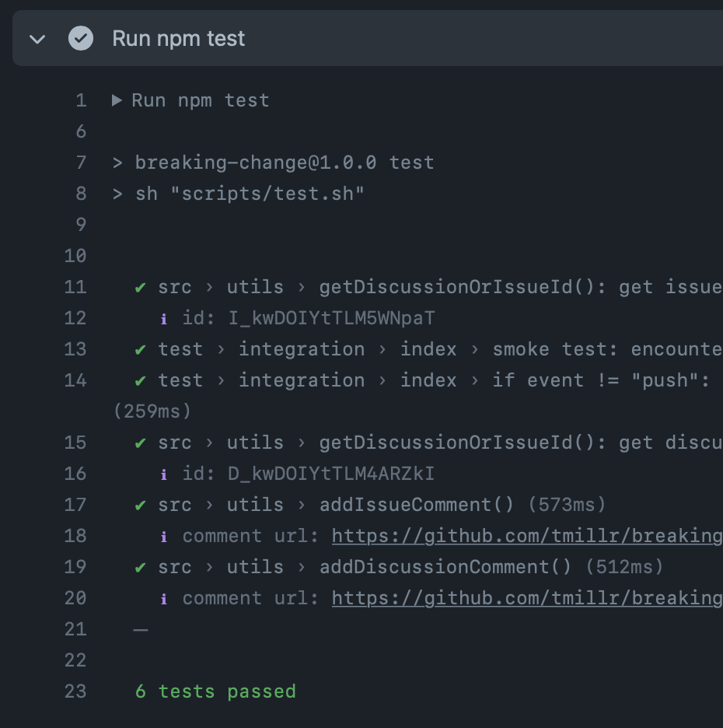
Task: Click green checkmark on line 15 get discussion test
Action: [x=140, y=443]
